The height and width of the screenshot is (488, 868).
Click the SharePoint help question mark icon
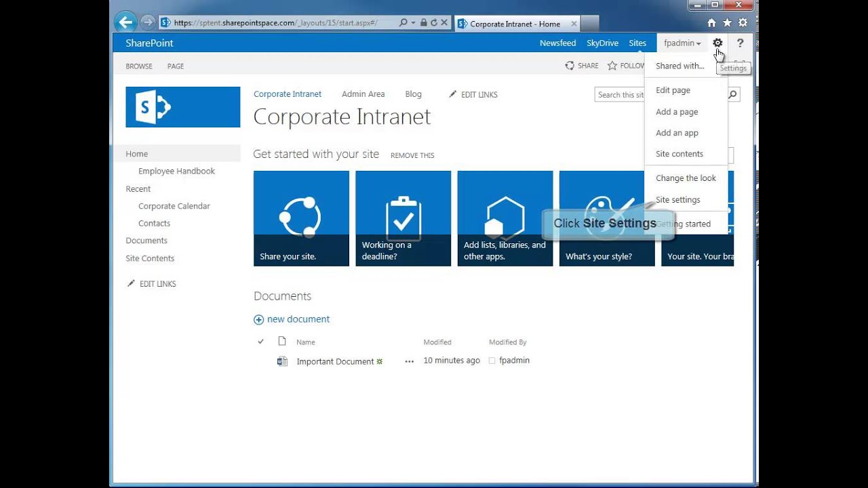[x=740, y=43]
